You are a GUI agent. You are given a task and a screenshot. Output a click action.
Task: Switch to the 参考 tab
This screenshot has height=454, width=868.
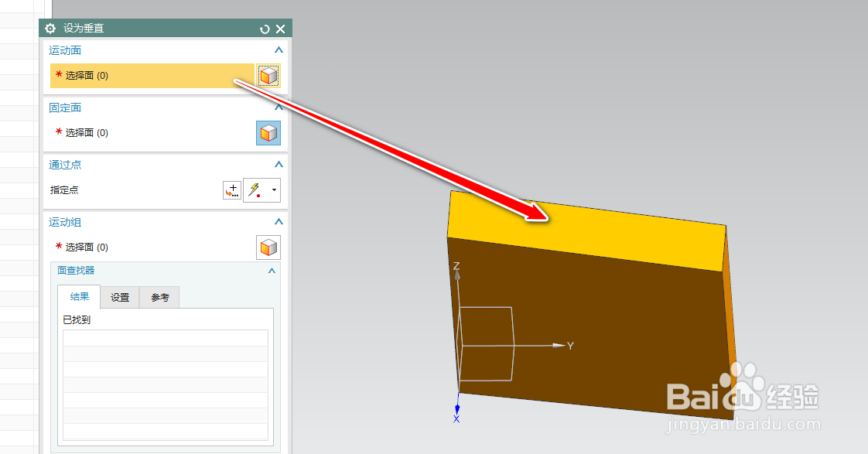click(x=159, y=297)
